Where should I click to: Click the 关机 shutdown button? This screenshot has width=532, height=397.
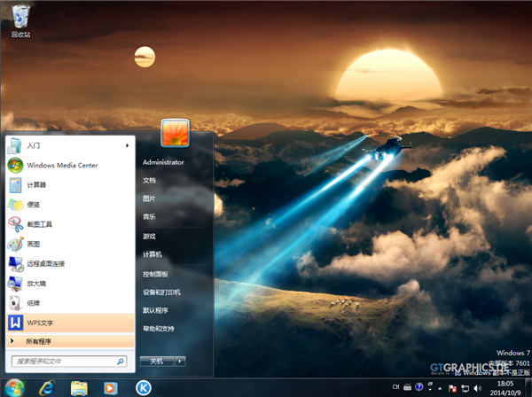point(156,361)
